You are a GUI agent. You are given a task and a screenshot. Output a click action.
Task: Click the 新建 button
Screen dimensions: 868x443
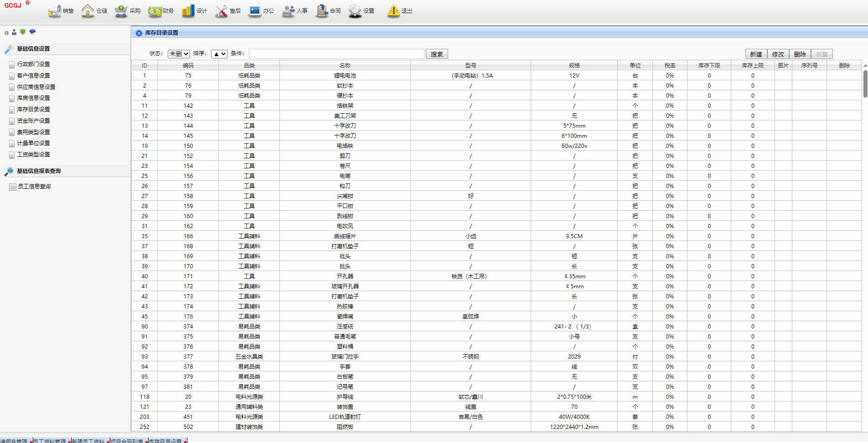[756, 54]
